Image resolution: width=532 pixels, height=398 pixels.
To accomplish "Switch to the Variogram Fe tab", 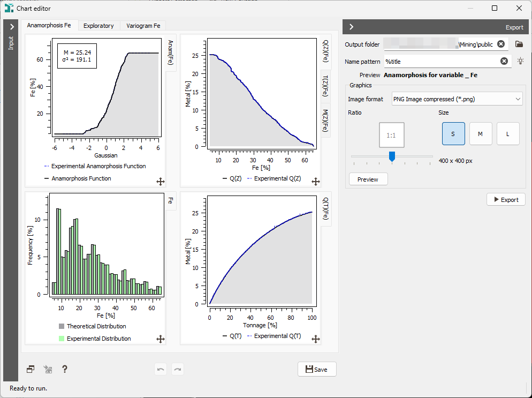I will (143, 26).
